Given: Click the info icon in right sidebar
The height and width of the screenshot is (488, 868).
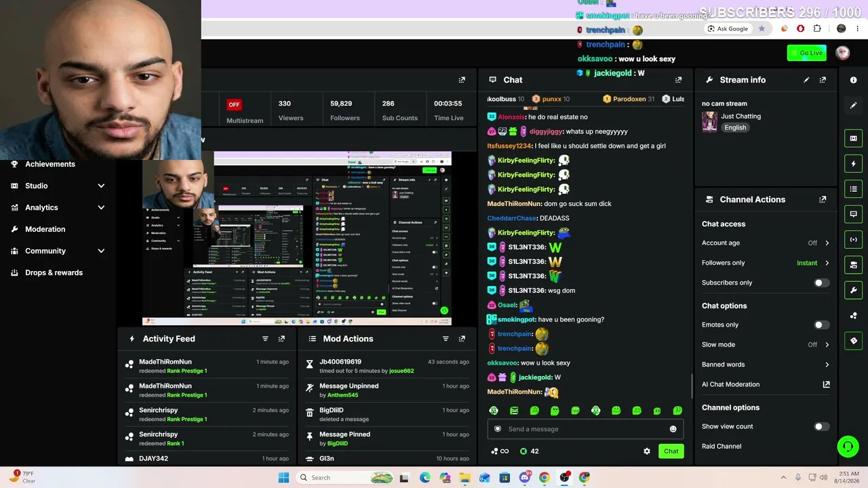Looking at the screenshot, I should point(854,80).
